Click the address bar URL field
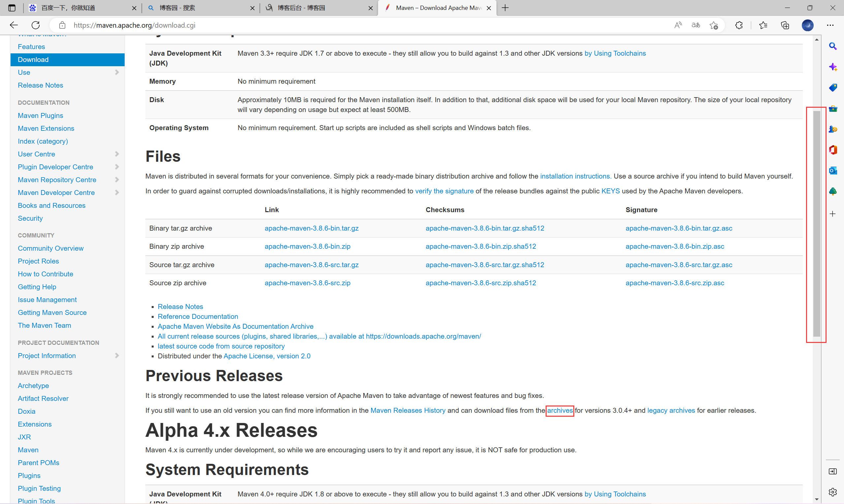 pos(306,25)
